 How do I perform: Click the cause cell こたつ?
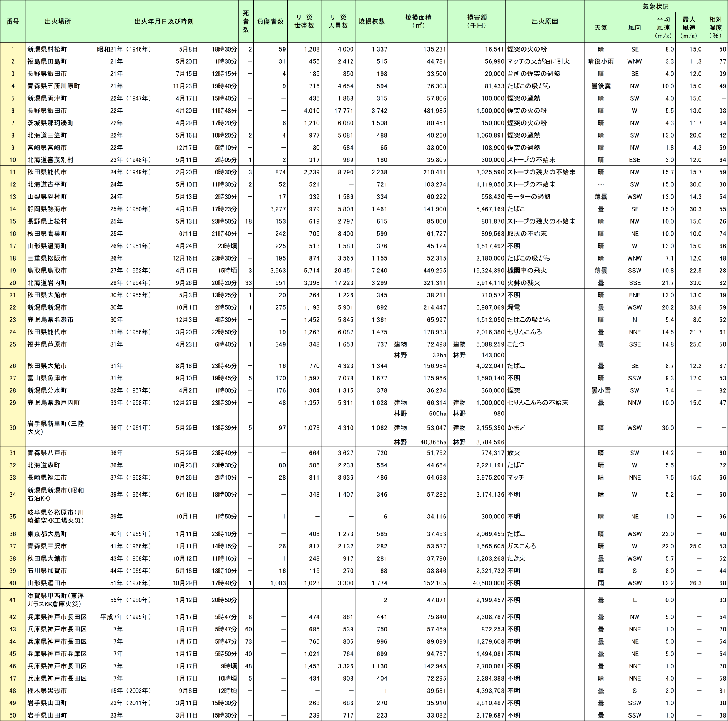click(x=516, y=344)
